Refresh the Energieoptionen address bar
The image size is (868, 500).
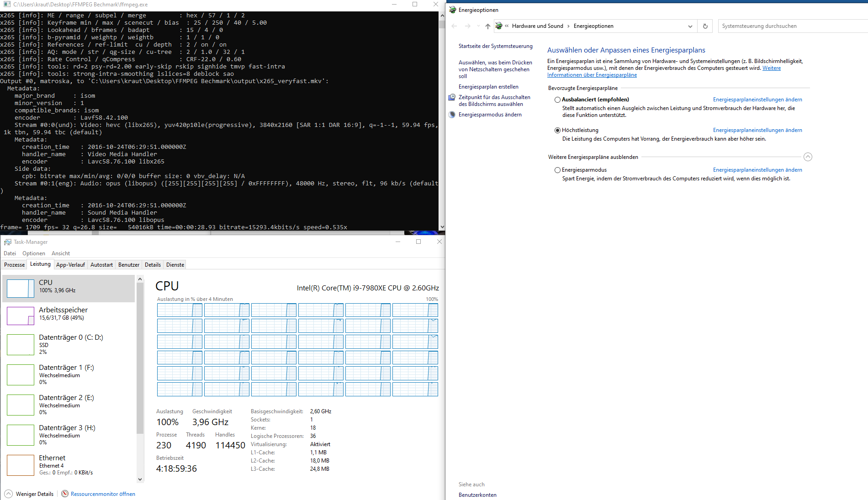(x=705, y=26)
